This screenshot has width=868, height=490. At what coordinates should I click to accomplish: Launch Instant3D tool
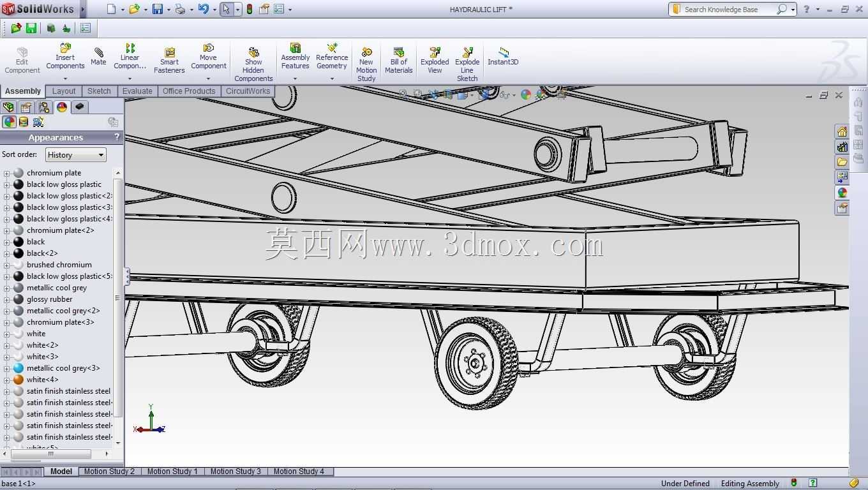(503, 56)
